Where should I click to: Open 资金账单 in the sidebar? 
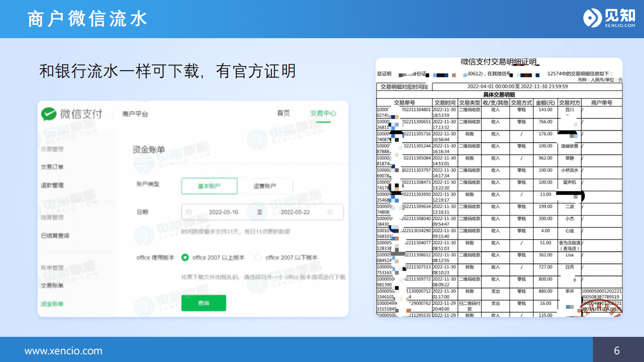pos(52,304)
